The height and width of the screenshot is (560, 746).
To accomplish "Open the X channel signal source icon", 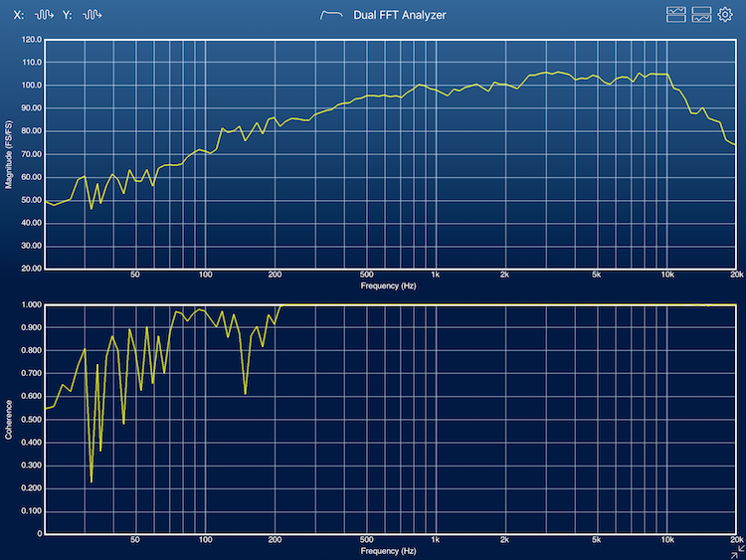I will pyautogui.click(x=44, y=15).
